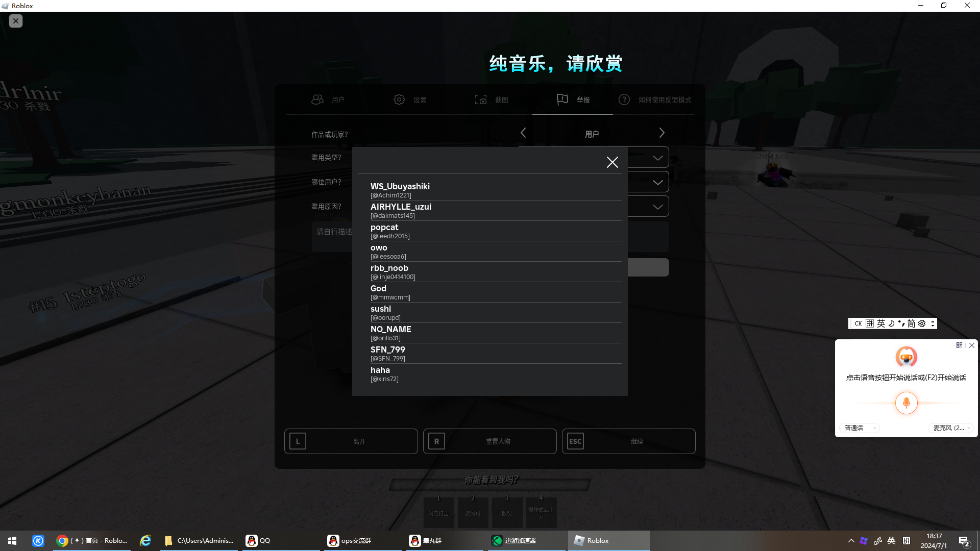Select user WS_Ubuyashiki from list
Screen dimensions: 980x551
(496, 190)
